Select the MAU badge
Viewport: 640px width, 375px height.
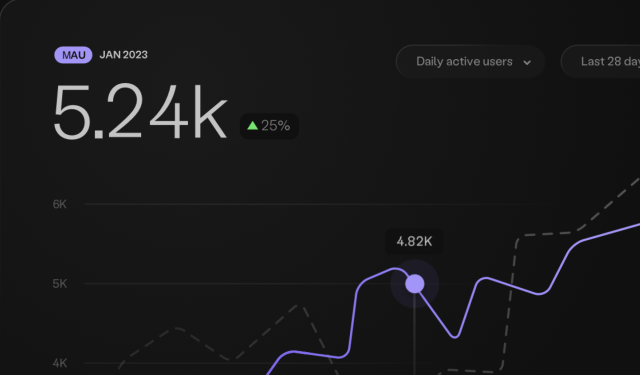point(73,55)
